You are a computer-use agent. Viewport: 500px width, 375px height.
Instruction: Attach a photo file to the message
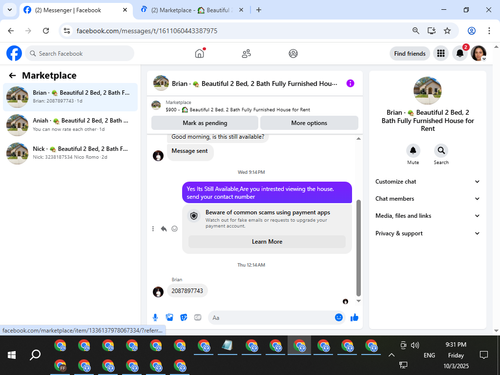point(169,317)
